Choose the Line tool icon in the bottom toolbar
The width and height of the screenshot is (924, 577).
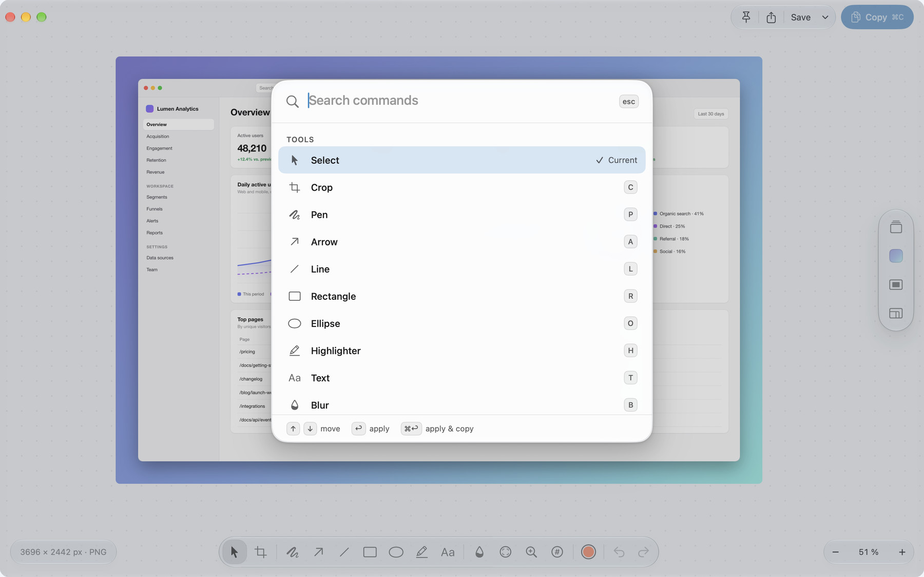tap(344, 552)
